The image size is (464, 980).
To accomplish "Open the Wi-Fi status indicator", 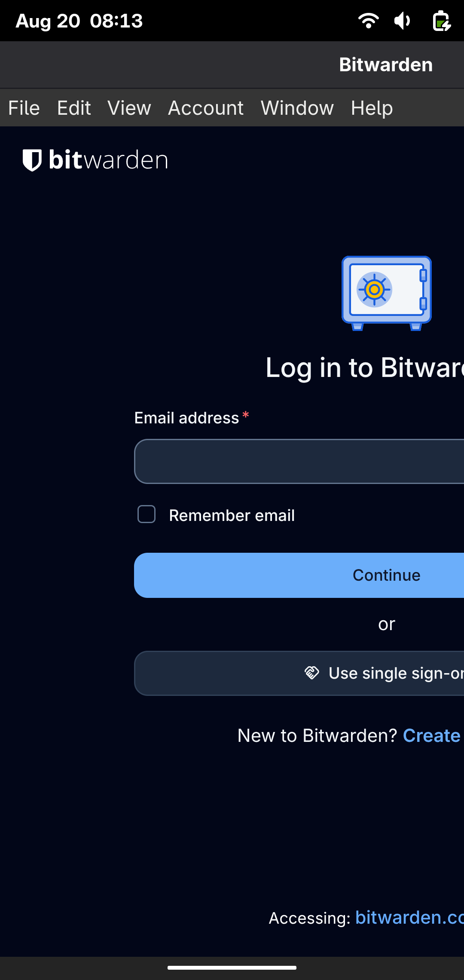I will click(369, 21).
